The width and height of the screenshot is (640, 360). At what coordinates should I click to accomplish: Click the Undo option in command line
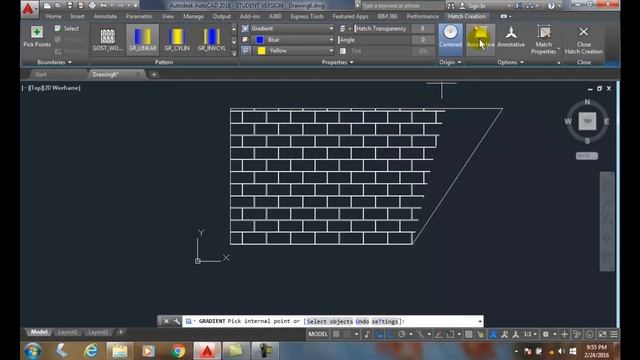coord(362,322)
